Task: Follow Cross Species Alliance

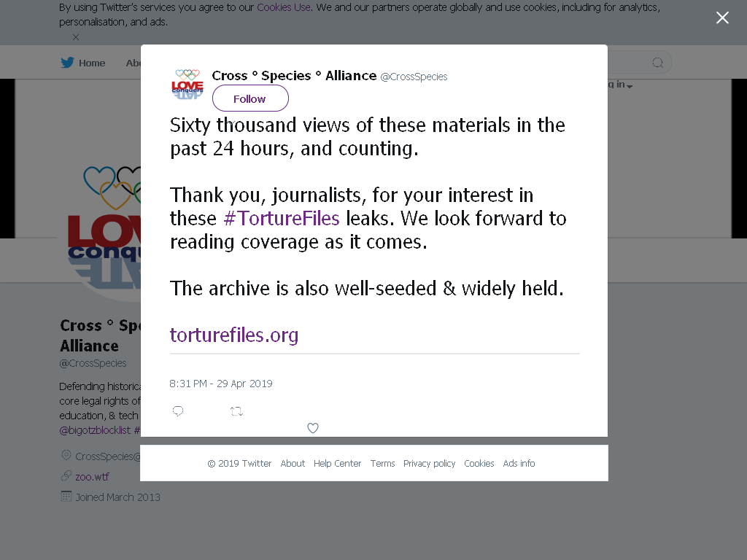Action: click(x=250, y=98)
